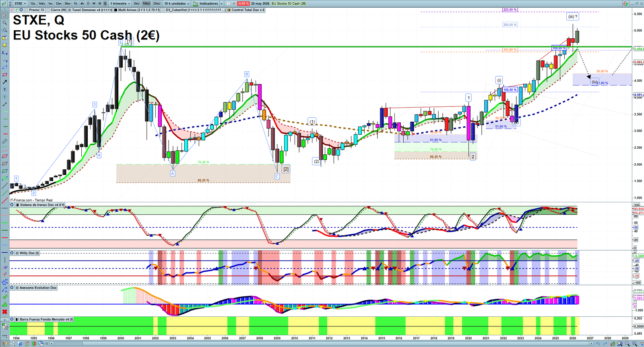Close the Barra Fuerza Fondo Mercado panel

[12, 319]
